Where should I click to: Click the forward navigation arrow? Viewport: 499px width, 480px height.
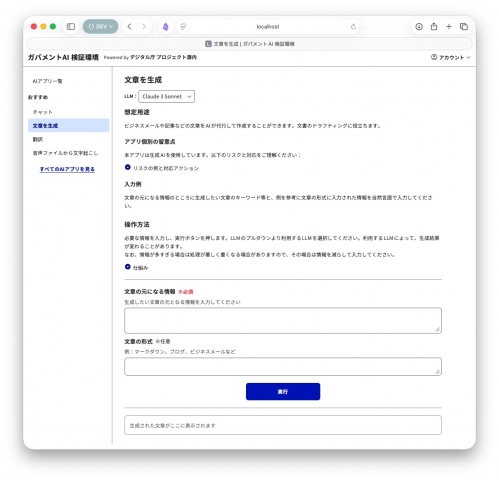coord(144,27)
